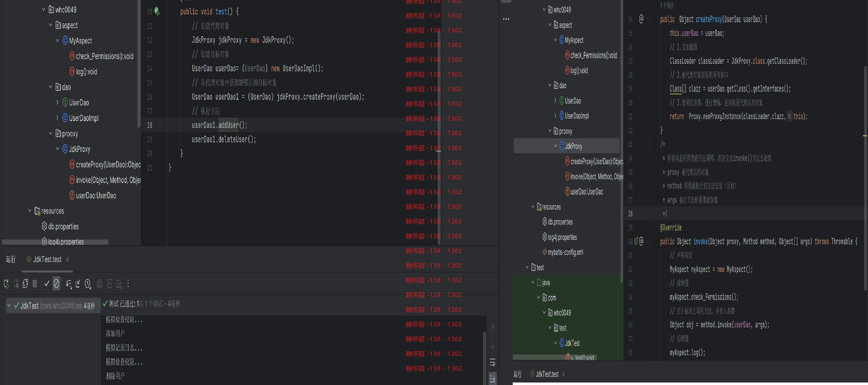Click 运行 label in left Run panel
The height and width of the screenshot is (385, 868).
coord(11,260)
